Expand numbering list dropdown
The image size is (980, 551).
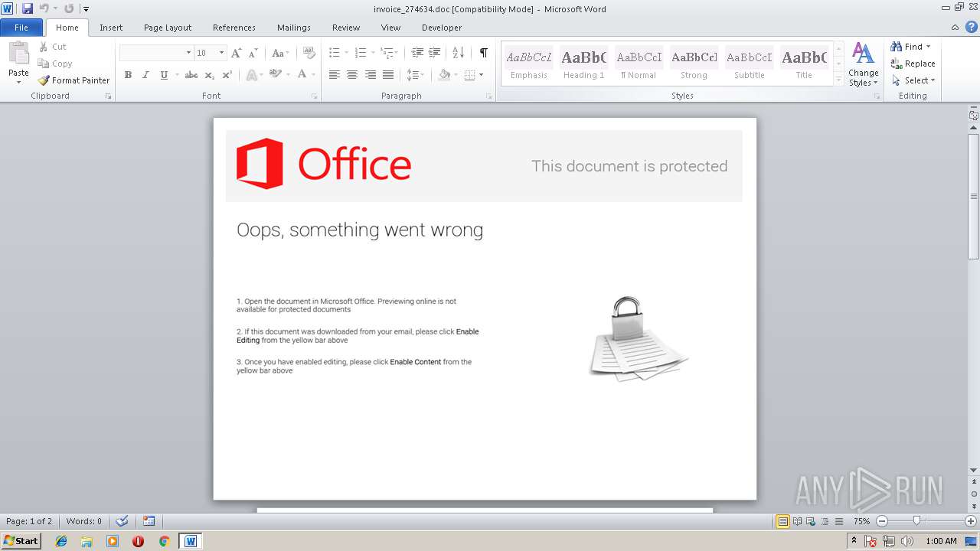click(373, 53)
